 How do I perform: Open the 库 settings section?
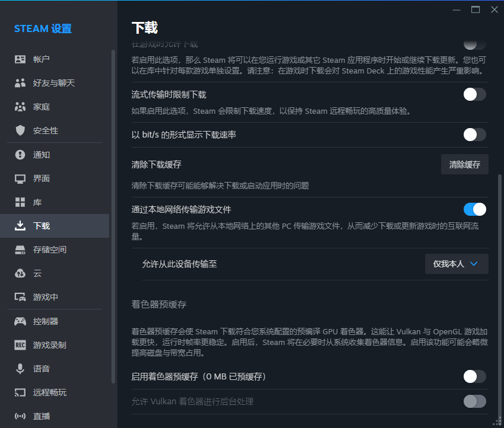point(55,202)
